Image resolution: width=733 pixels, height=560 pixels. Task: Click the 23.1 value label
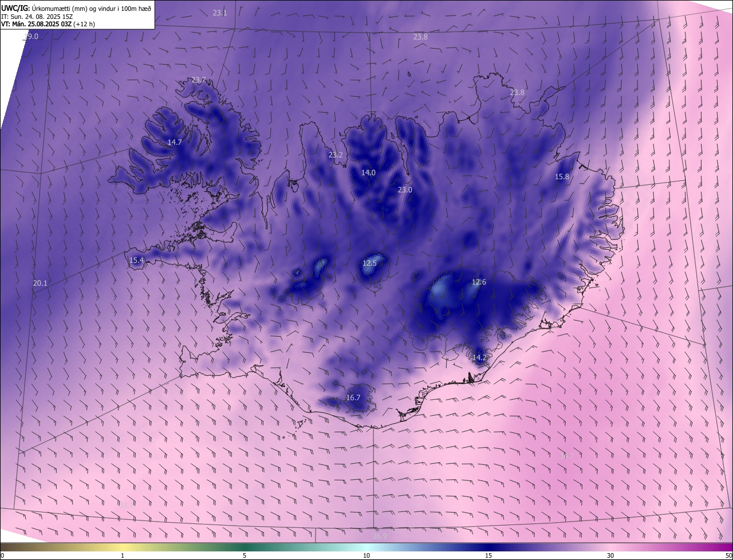point(220,13)
